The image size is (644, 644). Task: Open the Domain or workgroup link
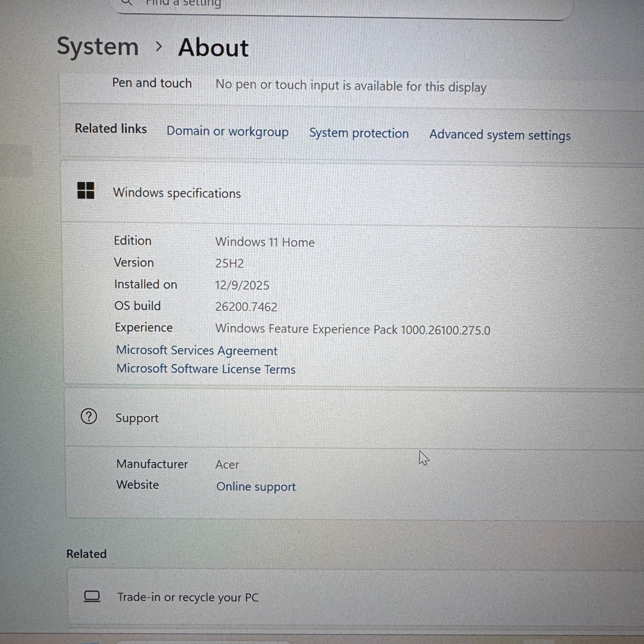(227, 131)
